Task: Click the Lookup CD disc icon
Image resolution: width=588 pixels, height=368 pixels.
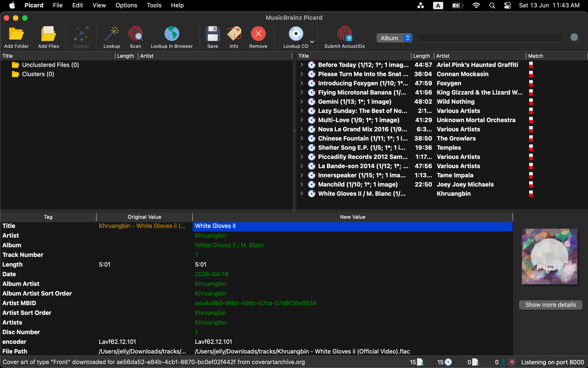Action: pyautogui.click(x=296, y=34)
